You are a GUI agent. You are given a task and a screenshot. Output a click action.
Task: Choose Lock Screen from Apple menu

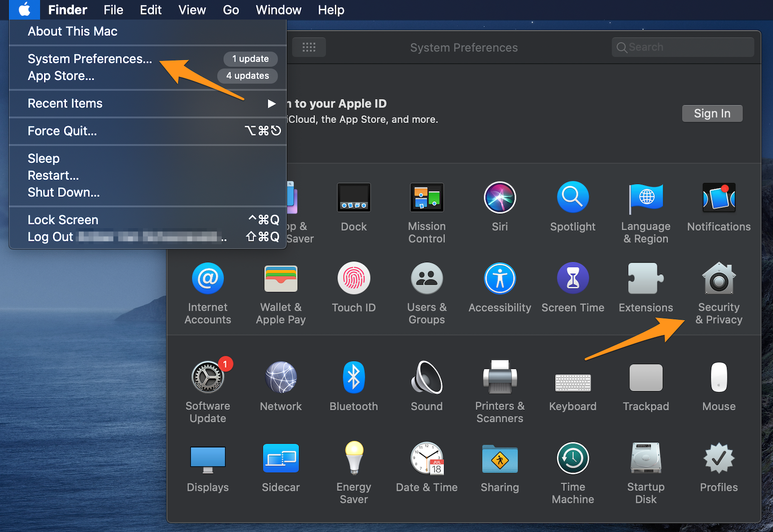pos(148,220)
